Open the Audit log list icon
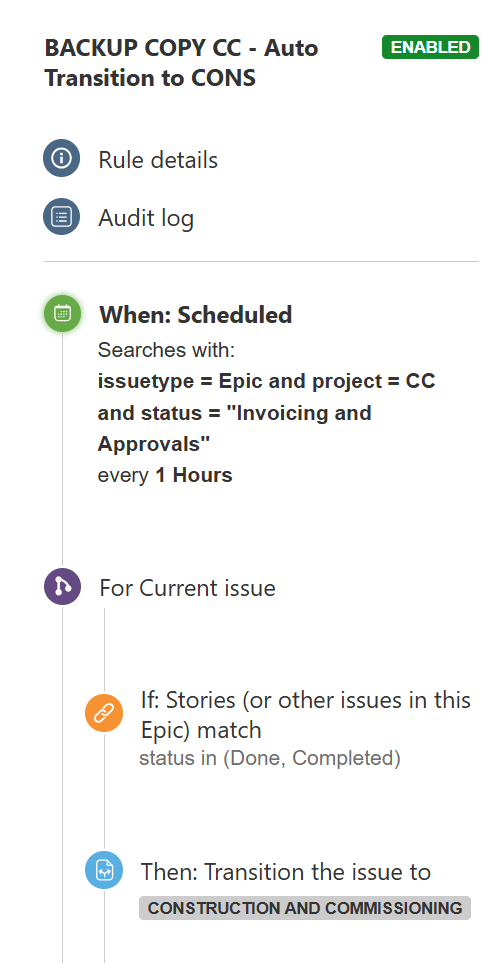 pyautogui.click(x=61, y=217)
